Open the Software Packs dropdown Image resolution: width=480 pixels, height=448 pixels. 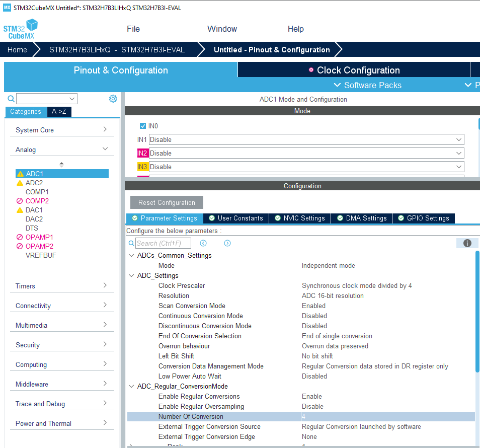[x=368, y=85]
